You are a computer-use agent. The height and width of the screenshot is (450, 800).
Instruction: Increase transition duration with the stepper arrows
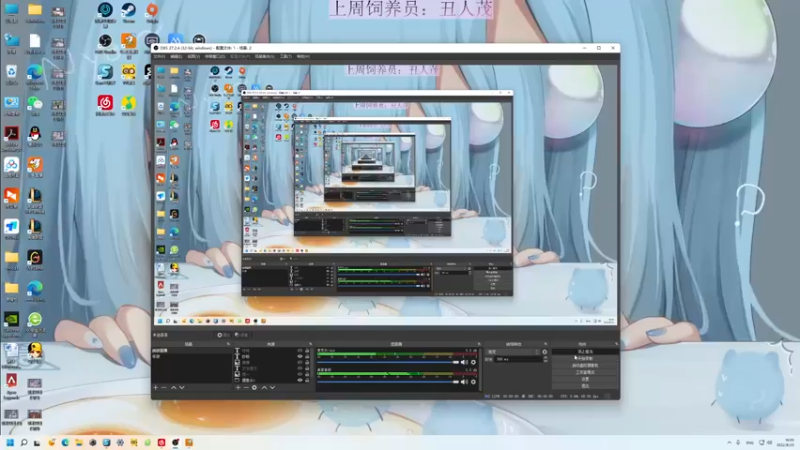tap(545, 358)
